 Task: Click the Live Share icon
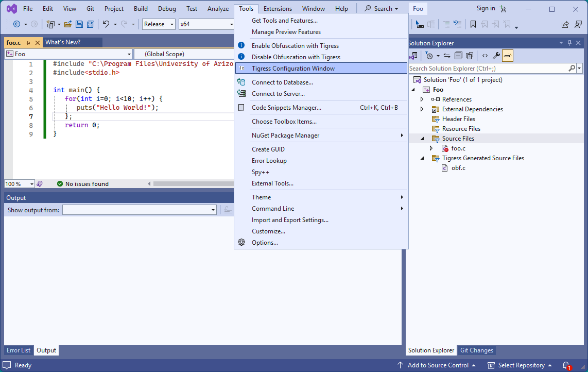pos(565,24)
